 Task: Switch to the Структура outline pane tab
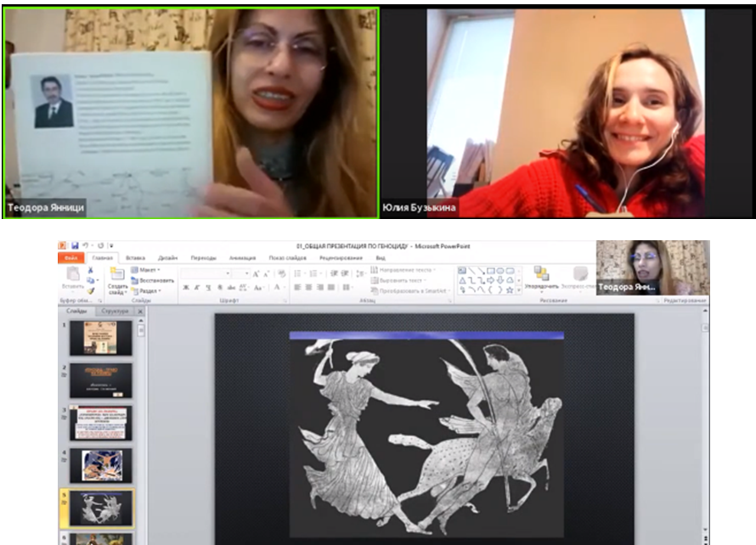coord(116,312)
